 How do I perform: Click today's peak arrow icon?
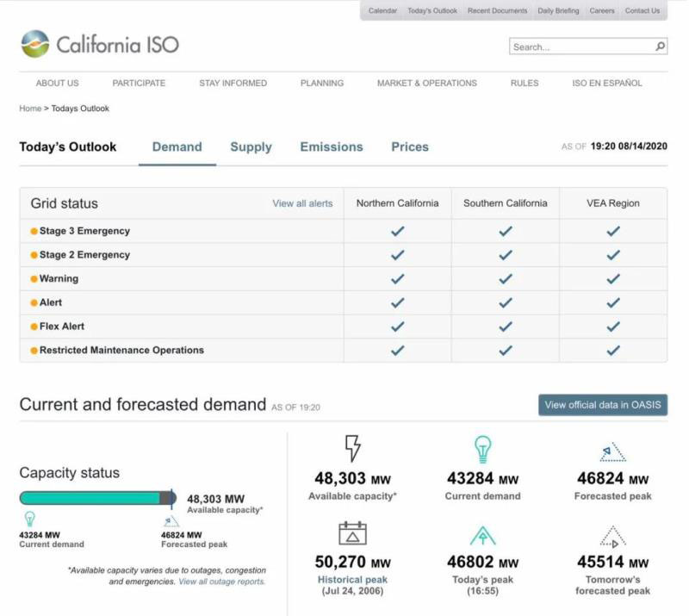[482, 535]
